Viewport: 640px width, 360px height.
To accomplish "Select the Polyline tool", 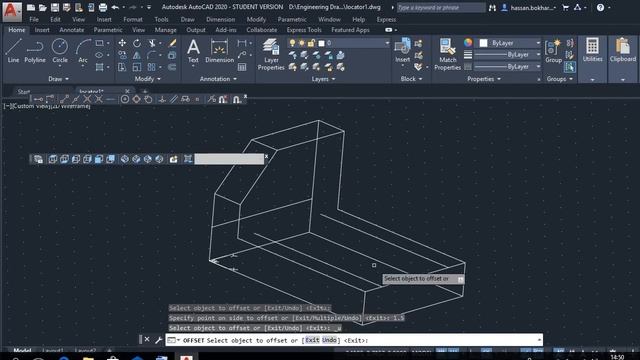I will pos(35,51).
